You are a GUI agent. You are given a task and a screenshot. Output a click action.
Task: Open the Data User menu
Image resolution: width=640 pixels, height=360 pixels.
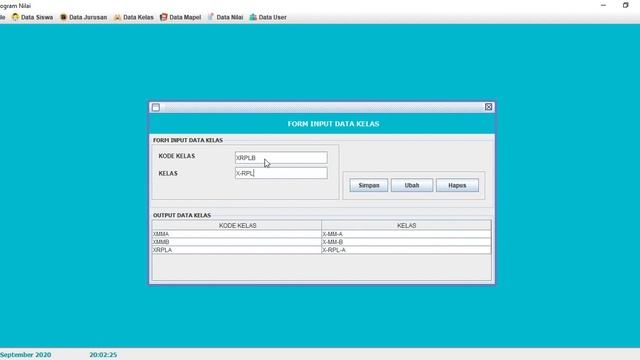tap(268, 17)
